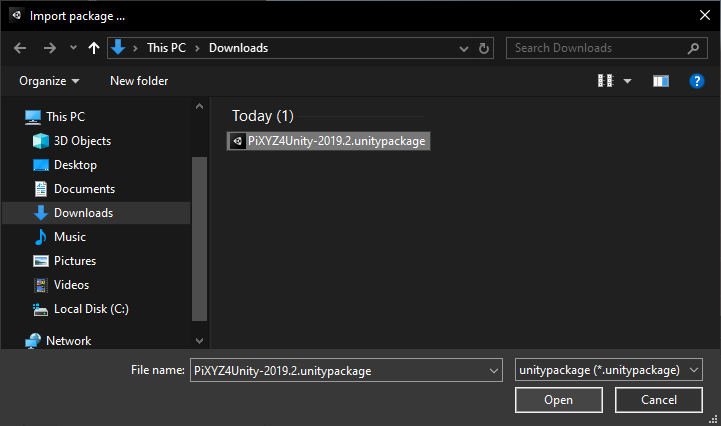The height and width of the screenshot is (426, 721).
Task: Select Desktop in the sidebar
Action: tap(75, 165)
